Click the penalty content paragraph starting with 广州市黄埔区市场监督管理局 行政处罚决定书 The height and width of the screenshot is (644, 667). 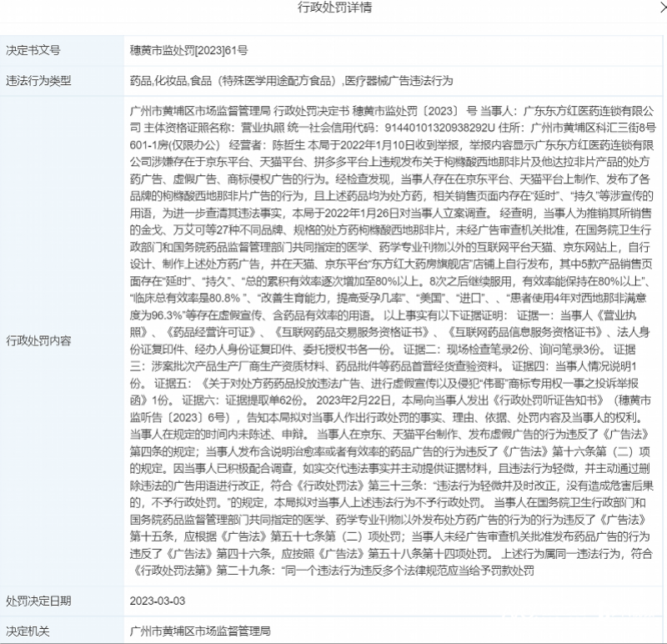(x=391, y=340)
